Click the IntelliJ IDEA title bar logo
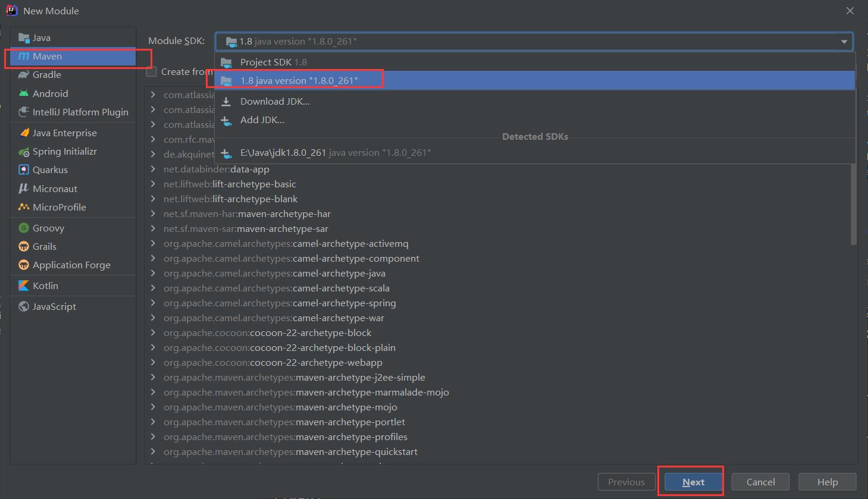The width and height of the screenshot is (868, 499). (11, 10)
